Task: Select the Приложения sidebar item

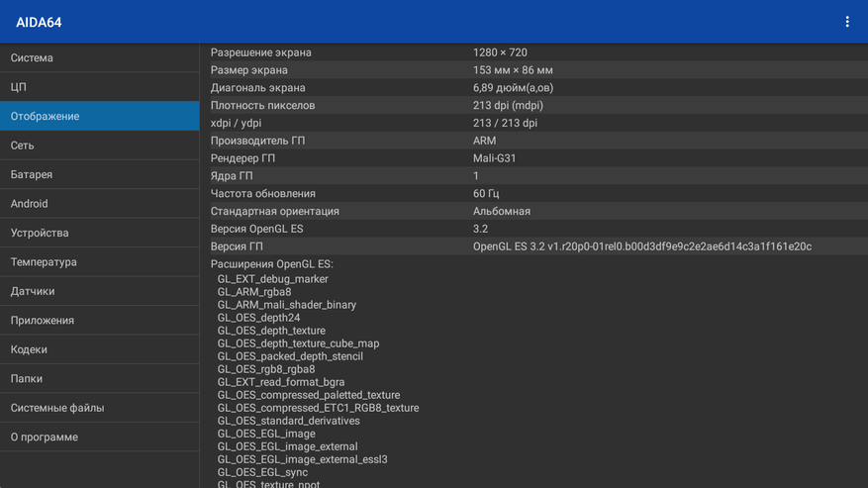Action: coord(99,321)
